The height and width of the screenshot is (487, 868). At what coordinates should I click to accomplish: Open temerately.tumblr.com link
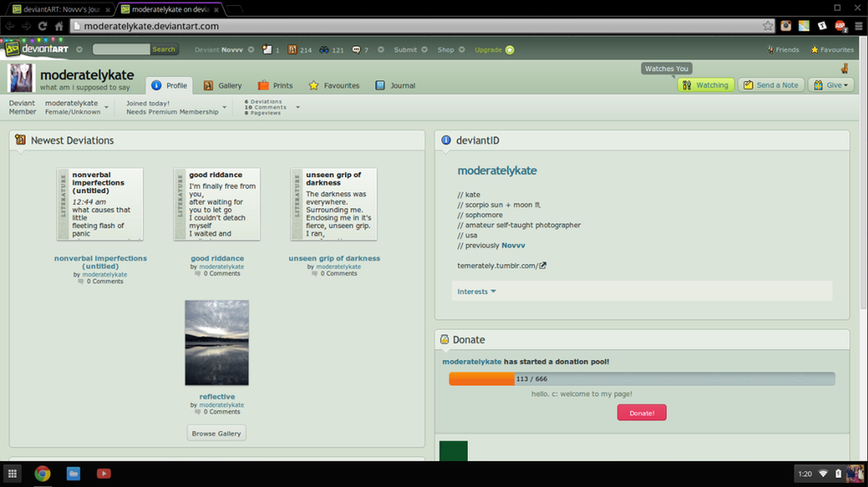[x=497, y=266]
